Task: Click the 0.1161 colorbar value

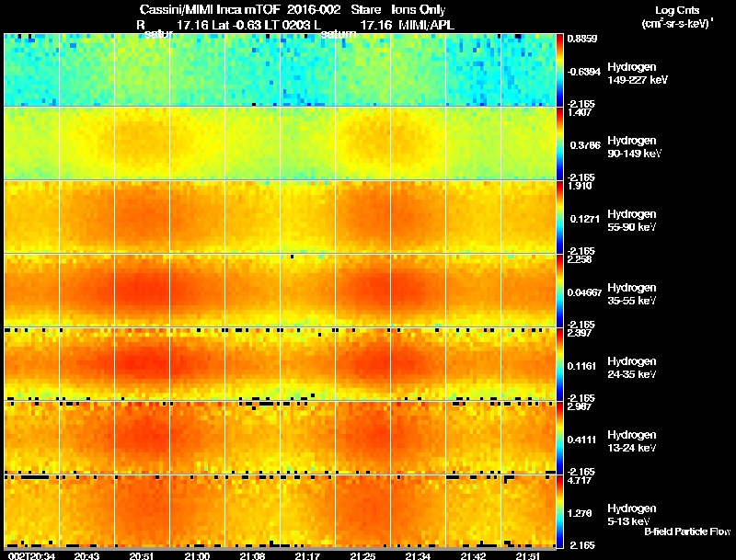Action: pos(582,366)
